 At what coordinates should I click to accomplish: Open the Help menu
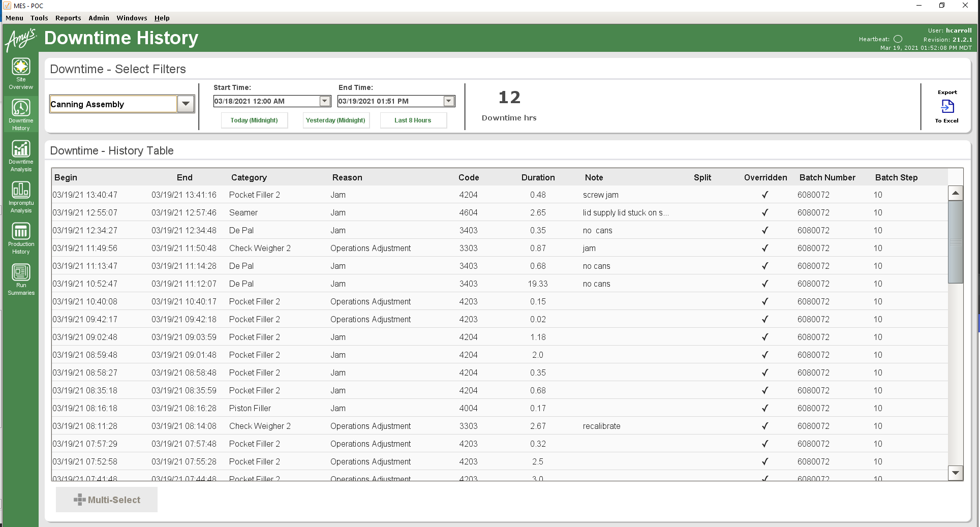pos(162,18)
